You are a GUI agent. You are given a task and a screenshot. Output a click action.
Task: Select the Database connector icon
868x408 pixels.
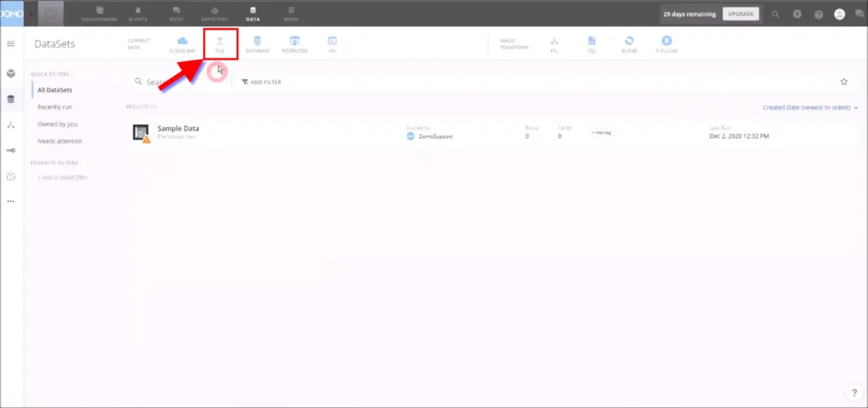point(258,43)
